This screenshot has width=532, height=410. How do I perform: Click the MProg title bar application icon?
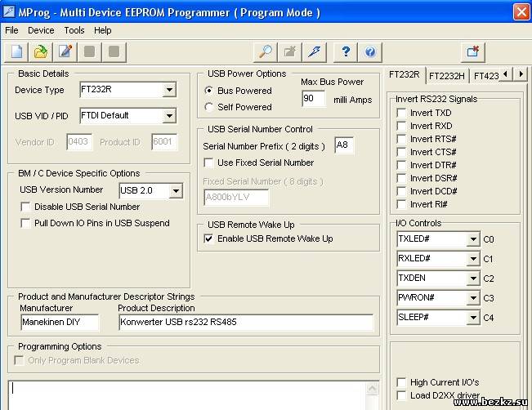coord(9,11)
